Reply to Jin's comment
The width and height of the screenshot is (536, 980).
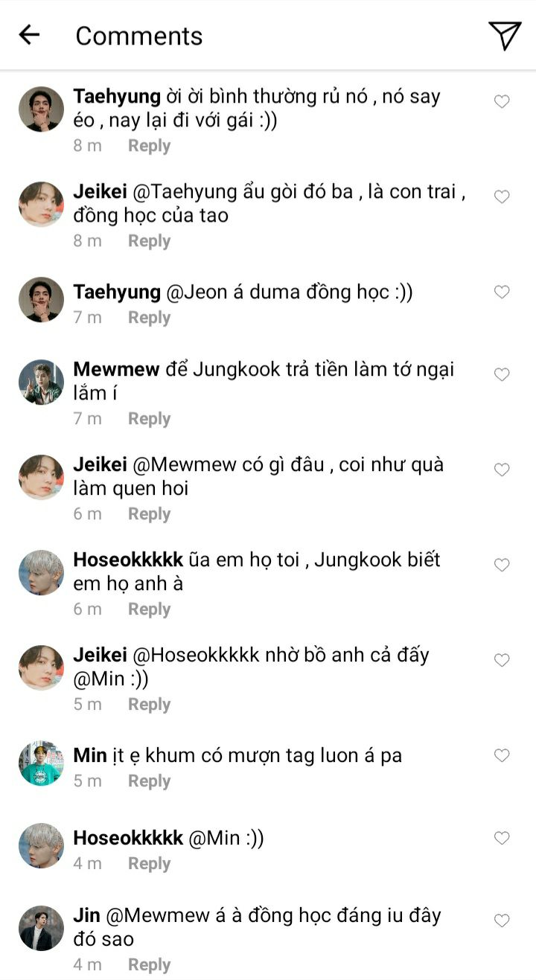tap(149, 964)
